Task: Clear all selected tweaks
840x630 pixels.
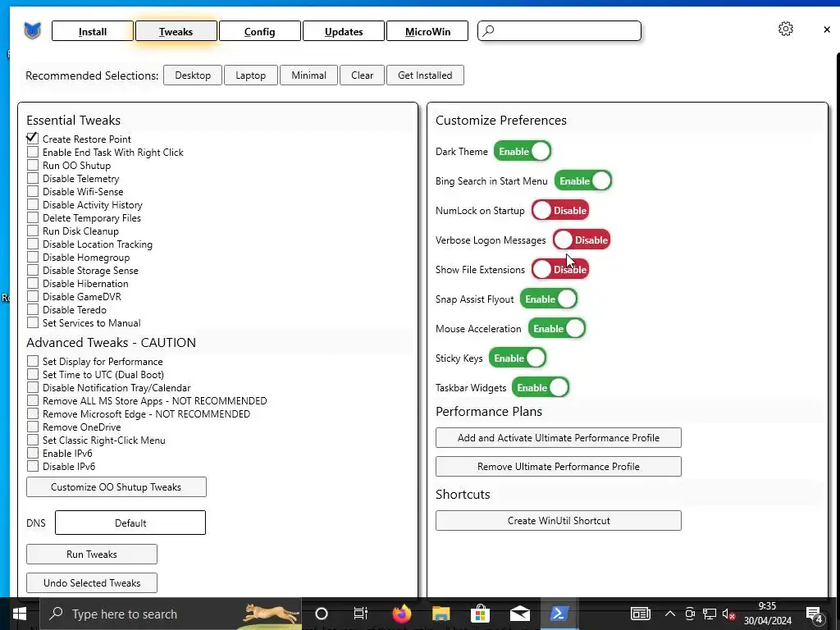Action: click(362, 75)
